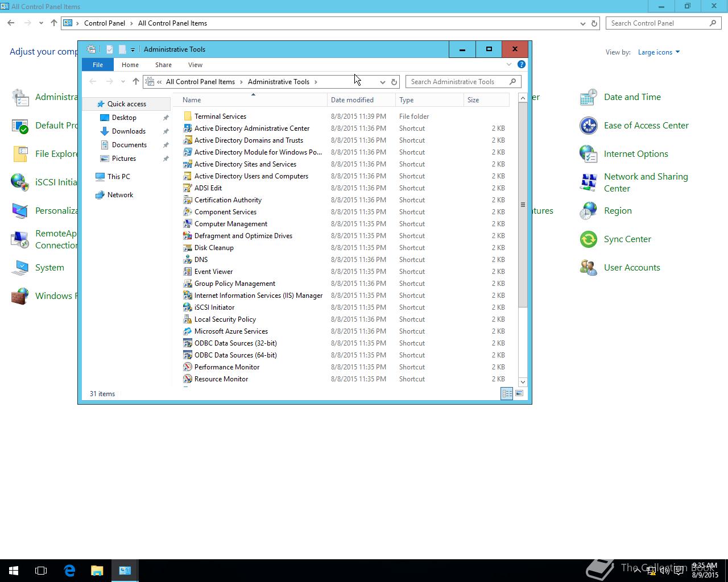Go up one level in Administrative Tools
Viewport: 728px width, 582px height.
[135, 82]
